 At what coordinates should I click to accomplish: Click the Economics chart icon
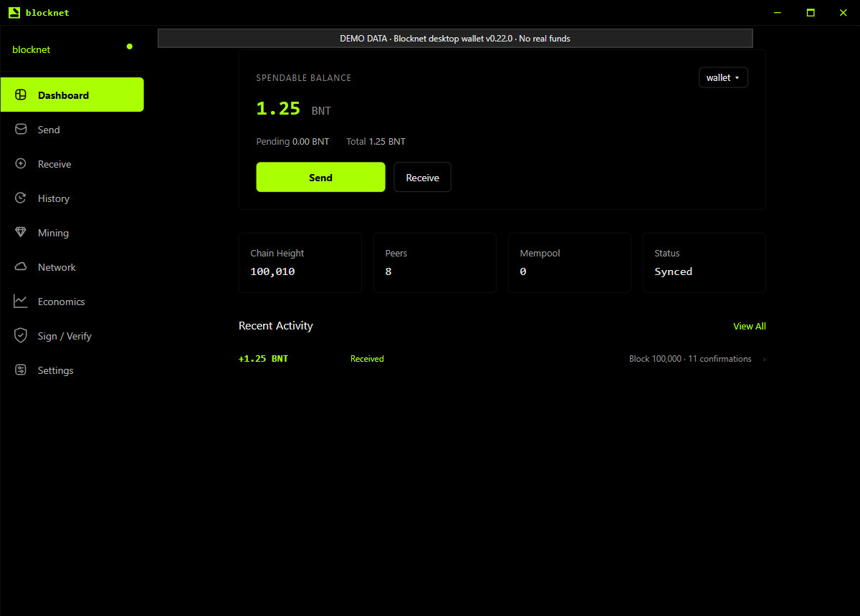click(21, 302)
